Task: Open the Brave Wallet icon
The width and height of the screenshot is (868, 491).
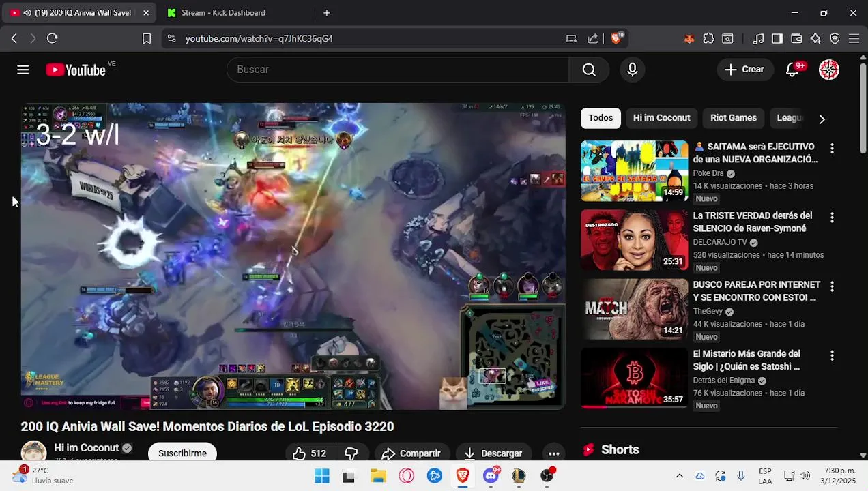Action: point(796,39)
